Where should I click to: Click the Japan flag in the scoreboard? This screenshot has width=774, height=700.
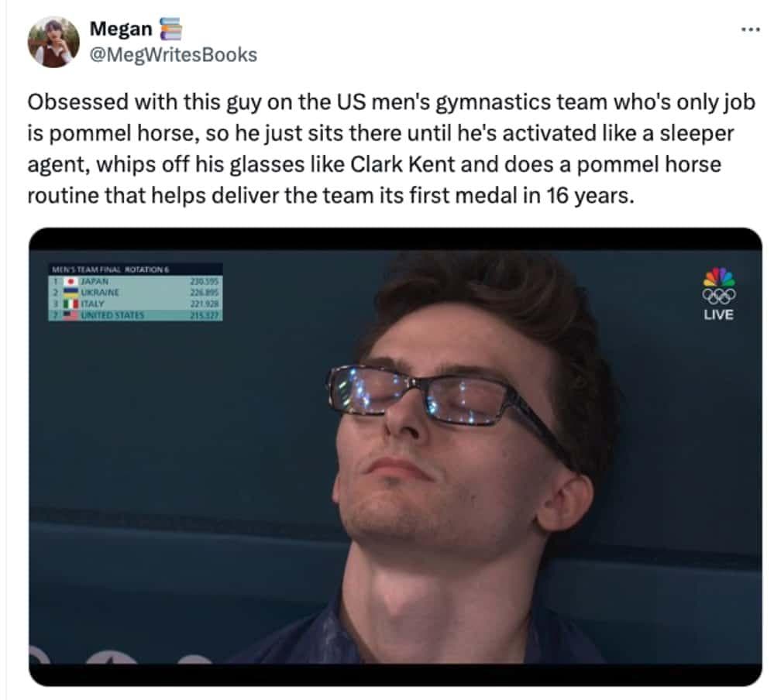pos(71,281)
